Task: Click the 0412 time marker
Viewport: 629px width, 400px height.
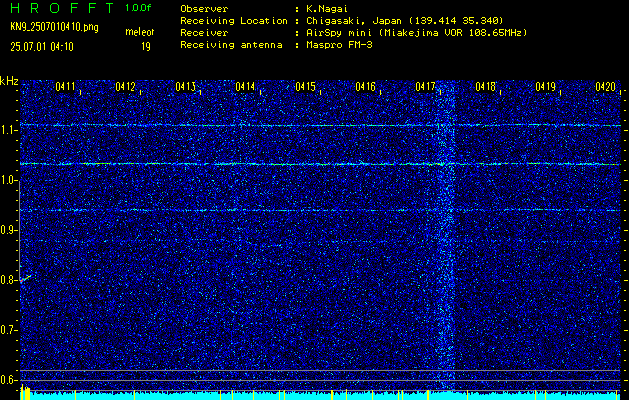Action: (125, 86)
